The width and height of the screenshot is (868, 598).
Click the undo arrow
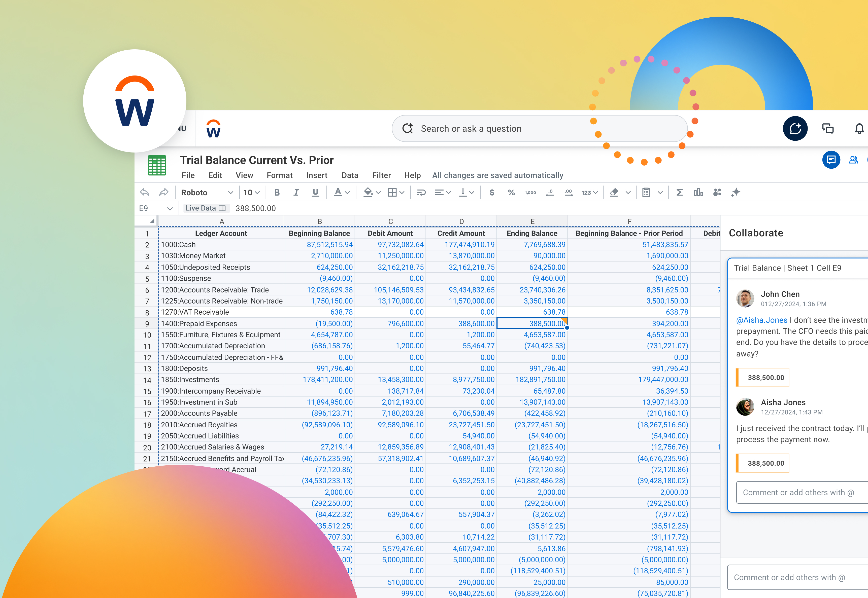tap(145, 193)
